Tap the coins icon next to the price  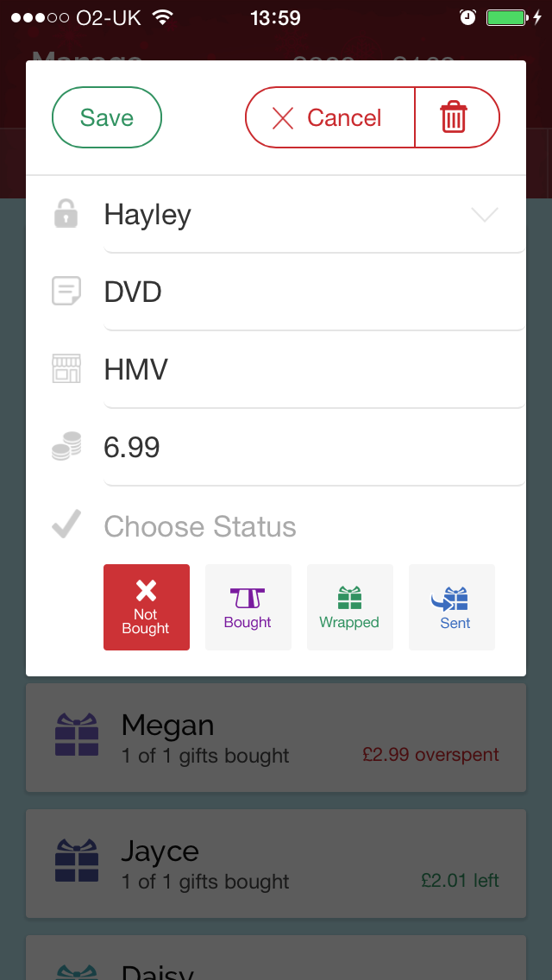(66, 447)
